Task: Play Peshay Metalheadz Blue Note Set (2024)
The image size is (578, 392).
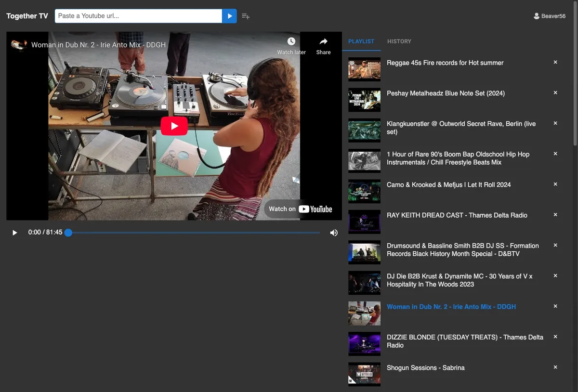Action: tap(446, 93)
